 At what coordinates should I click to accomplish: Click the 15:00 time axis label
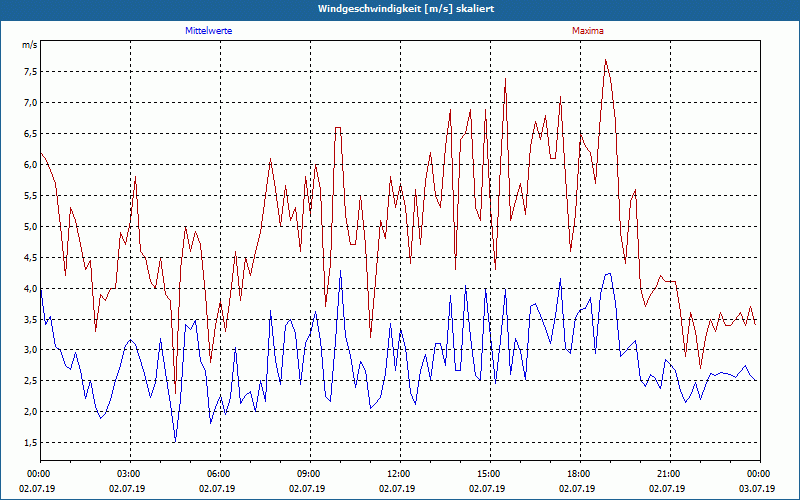click(490, 474)
